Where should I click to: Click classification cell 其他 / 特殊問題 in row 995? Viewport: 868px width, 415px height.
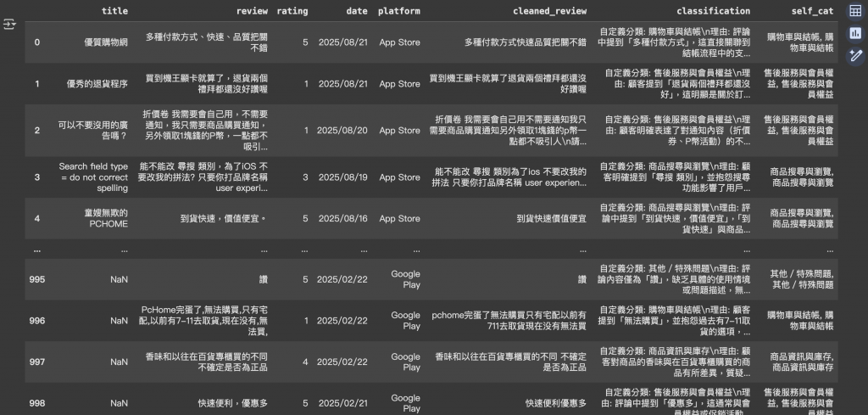point(675,279)
